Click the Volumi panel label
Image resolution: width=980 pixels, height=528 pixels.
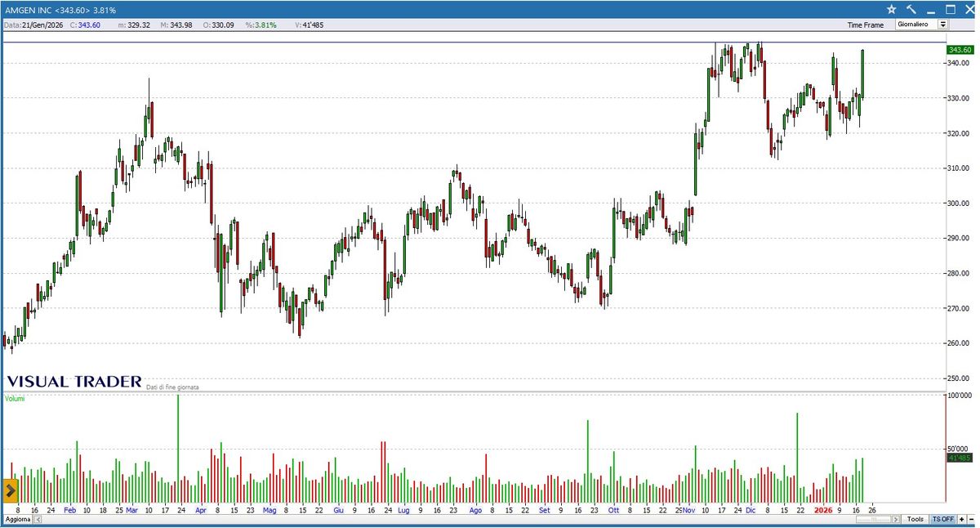[x=16, y=399]
